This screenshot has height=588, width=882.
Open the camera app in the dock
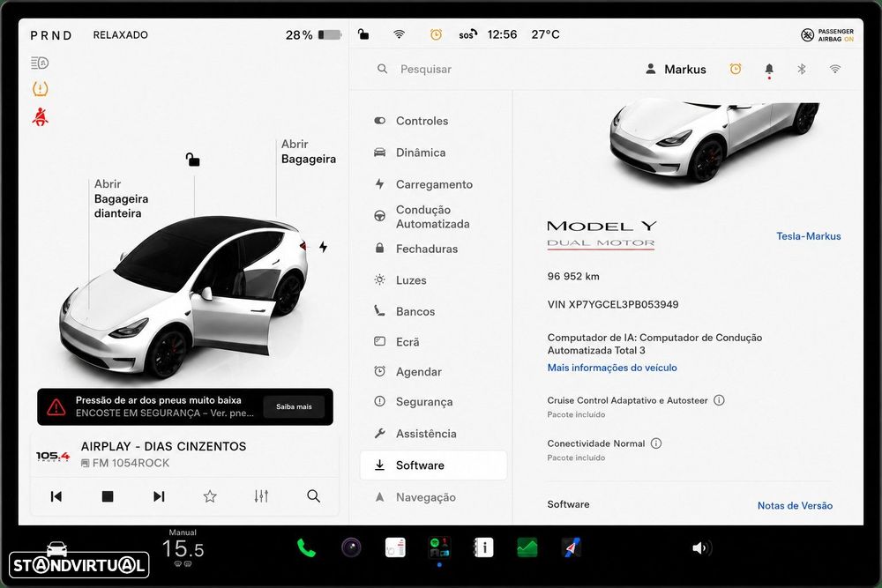(352, 547)
